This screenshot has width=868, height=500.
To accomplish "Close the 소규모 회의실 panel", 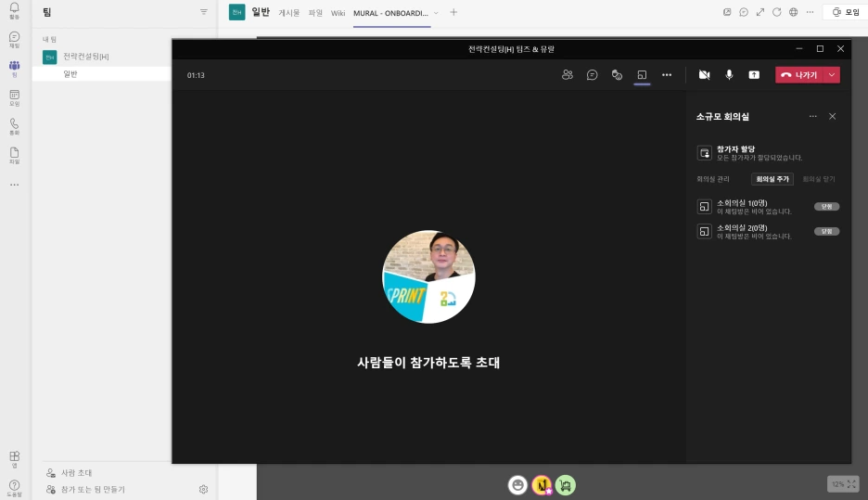I will pyautogui.click(x=832, y=116).
